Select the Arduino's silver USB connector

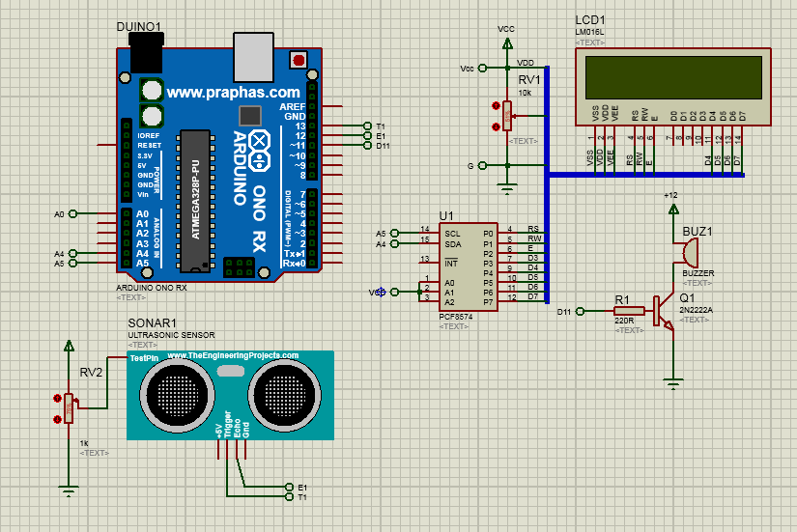click(x=253, y=57)
